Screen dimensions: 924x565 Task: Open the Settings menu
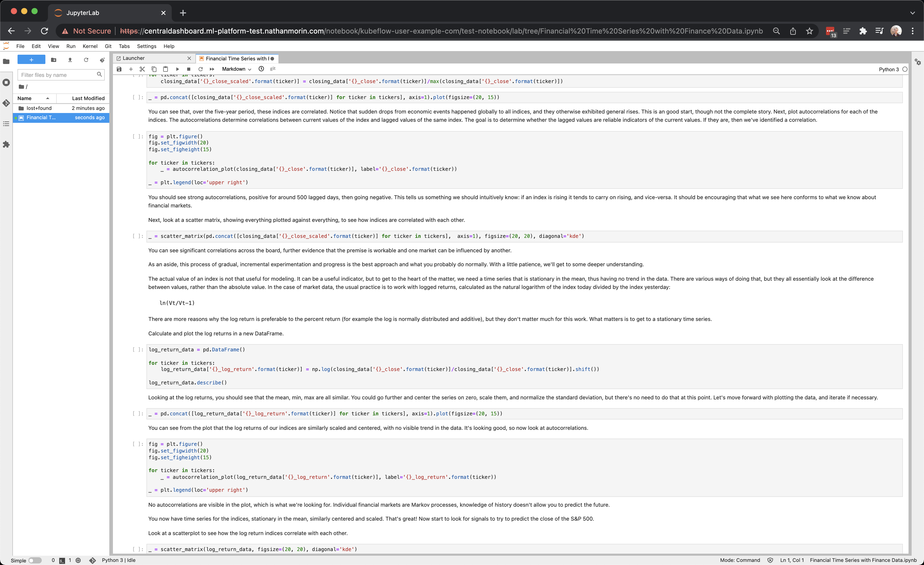pos(147,46)
